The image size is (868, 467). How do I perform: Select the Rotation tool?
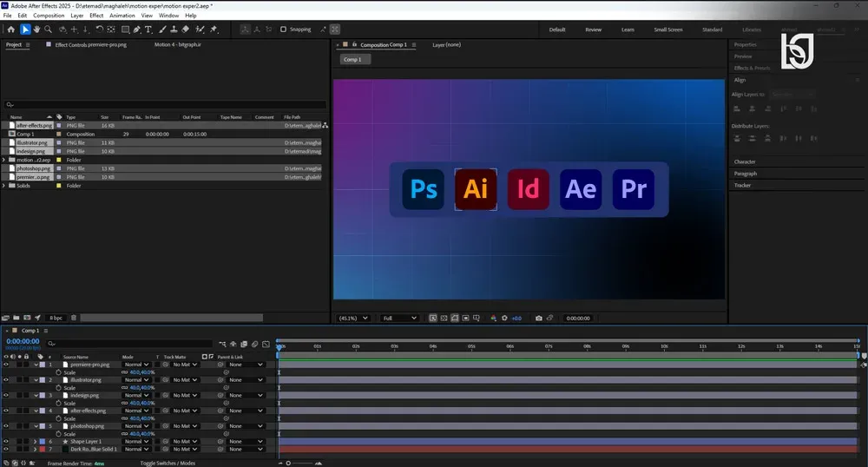[99, 30]
